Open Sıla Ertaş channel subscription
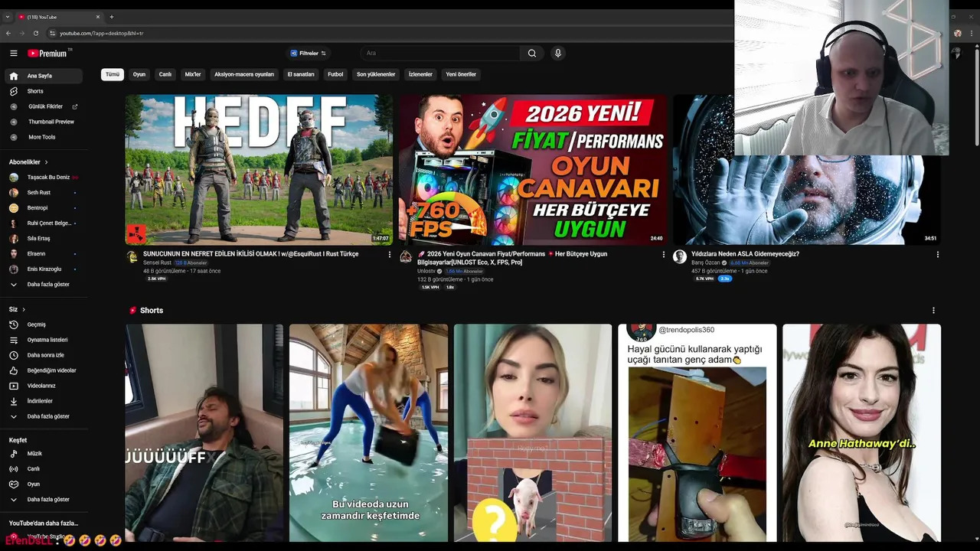Image resolution: width=980 pixels, height=551 pixels. click(43, 238)
